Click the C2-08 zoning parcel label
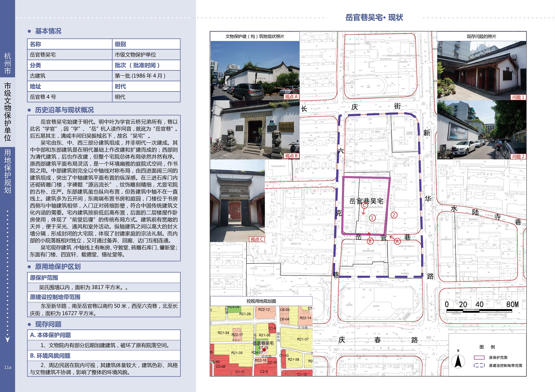555x392 pixels. click(x=221, y=366)
